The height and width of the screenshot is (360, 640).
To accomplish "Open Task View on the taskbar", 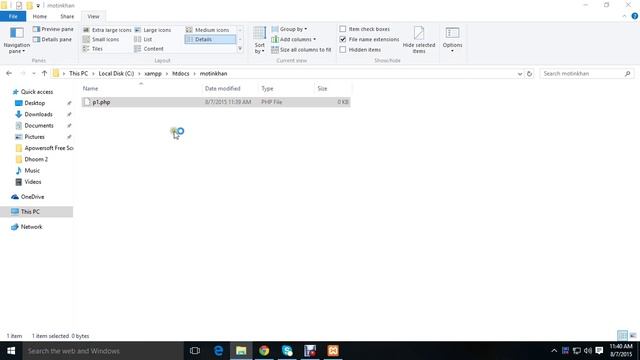I will tap(195, 351).
